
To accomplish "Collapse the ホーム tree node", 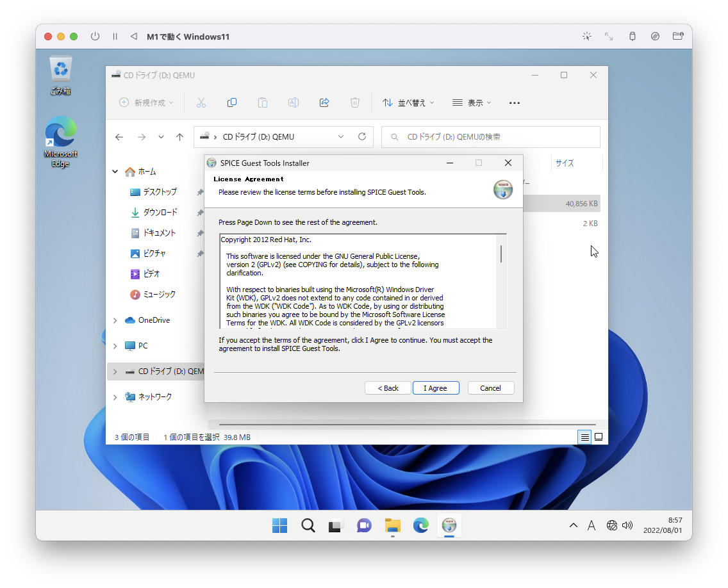I will [x=115, y=172].
